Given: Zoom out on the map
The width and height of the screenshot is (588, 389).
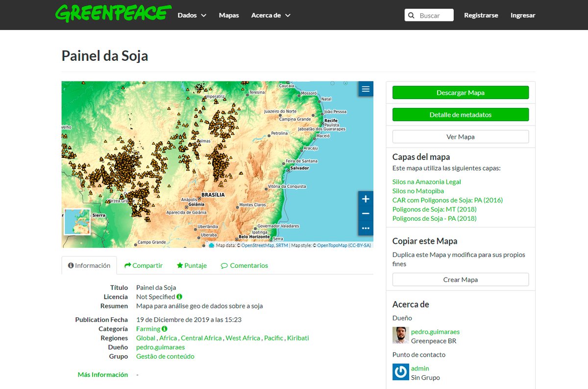Looking at the screenshot, I should click(366, 214).
